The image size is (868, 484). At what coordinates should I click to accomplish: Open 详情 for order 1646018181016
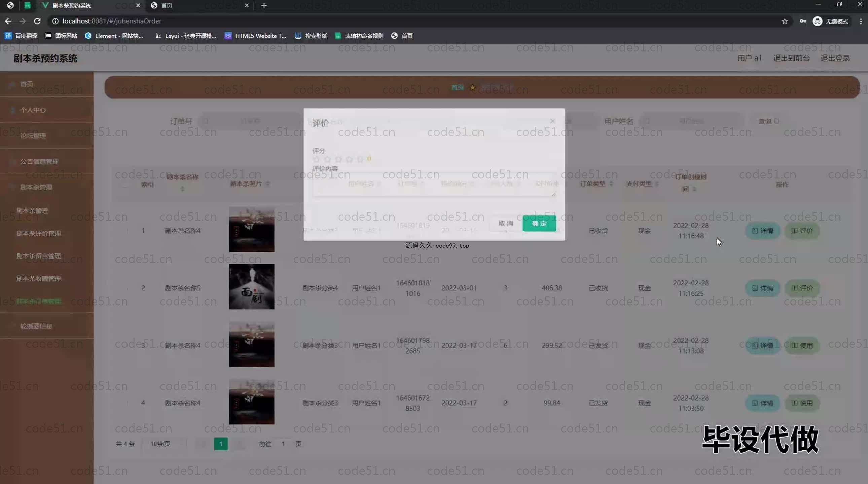coord(763,288)
